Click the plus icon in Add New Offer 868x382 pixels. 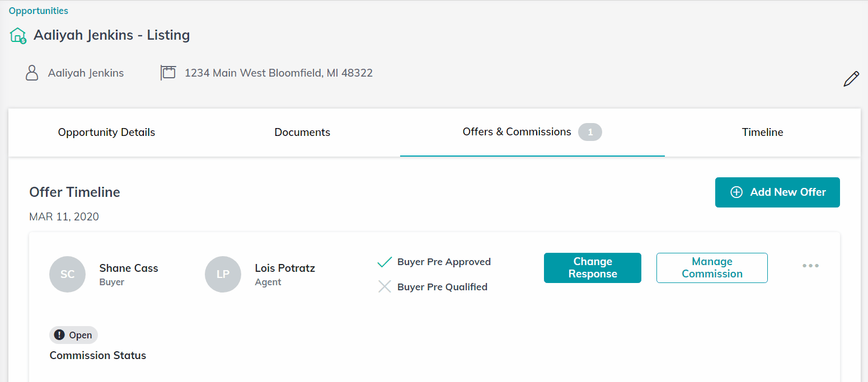click(736, 192)
